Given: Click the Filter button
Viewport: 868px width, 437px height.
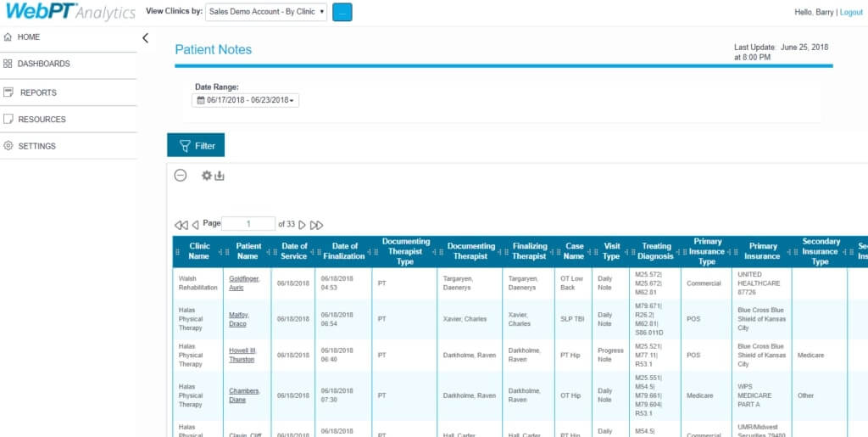Looking at the screenshot, I should 196,145.
